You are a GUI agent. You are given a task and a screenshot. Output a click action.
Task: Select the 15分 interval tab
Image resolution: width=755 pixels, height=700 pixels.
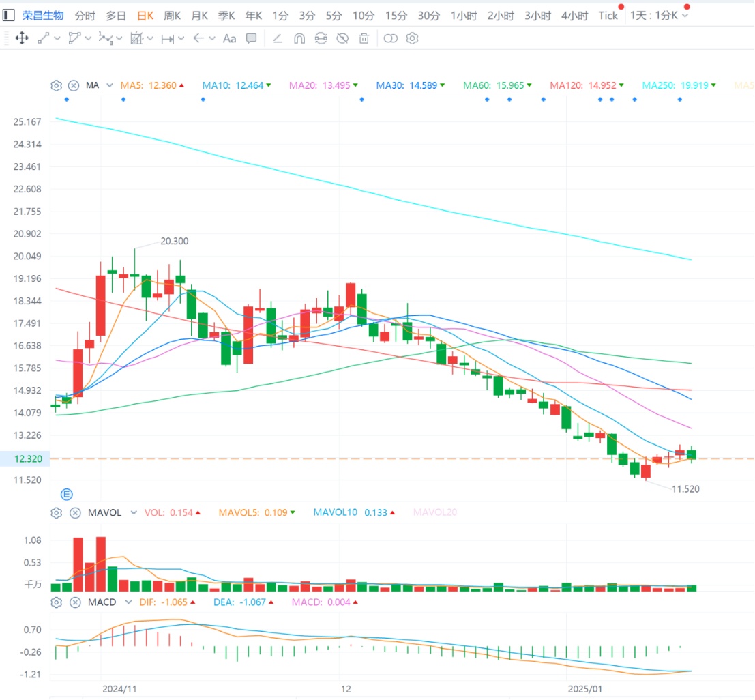[x=396, y=16]
